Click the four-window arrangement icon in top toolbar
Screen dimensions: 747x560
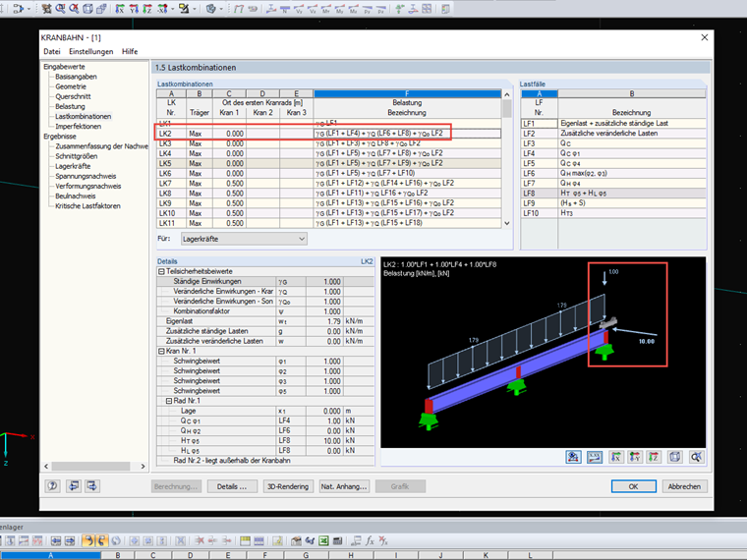click(x=427, y=9)
